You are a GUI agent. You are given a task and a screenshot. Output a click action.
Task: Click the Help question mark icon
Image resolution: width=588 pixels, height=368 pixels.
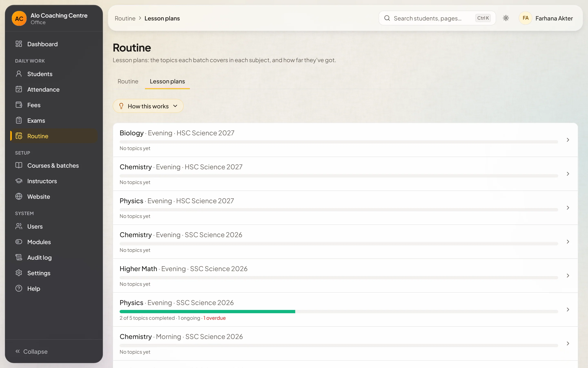19,288
